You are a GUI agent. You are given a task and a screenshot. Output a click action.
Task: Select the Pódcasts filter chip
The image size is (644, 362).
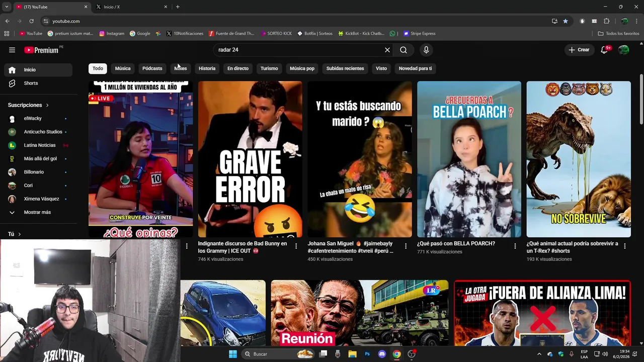click(152, 68)
